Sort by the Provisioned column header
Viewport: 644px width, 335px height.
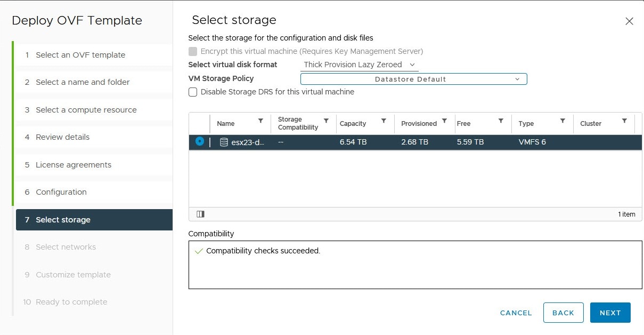click(419, 124)
